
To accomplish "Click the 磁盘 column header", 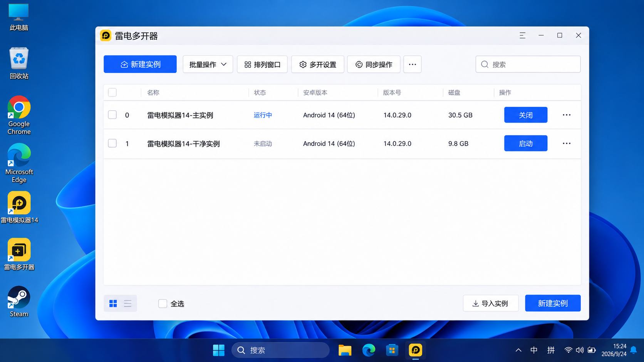I will click(454, 92).
